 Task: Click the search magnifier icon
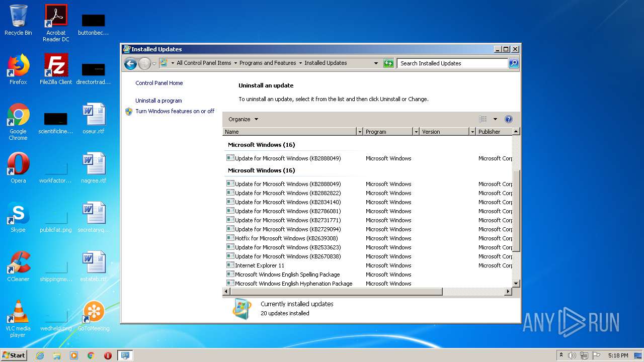[513, 63]
